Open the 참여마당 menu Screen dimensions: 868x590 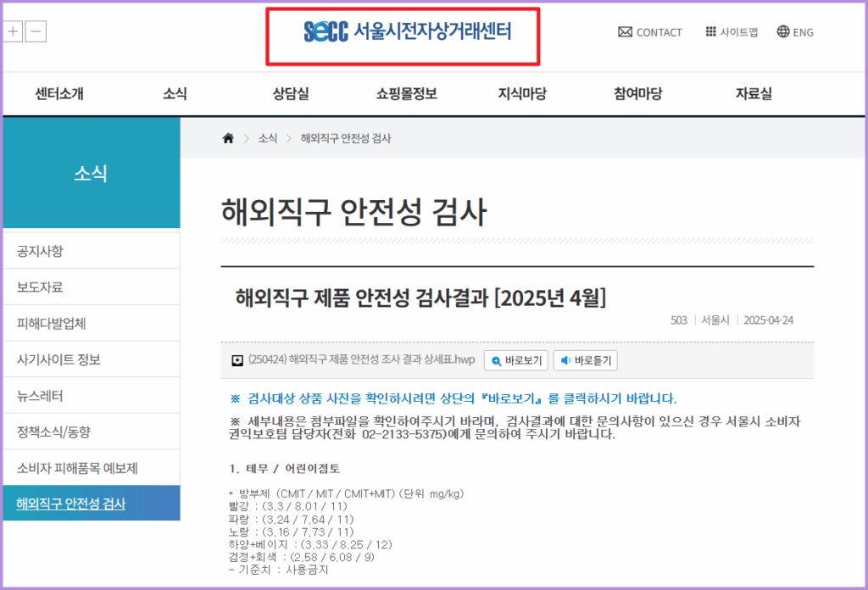(x=637, y=93)
